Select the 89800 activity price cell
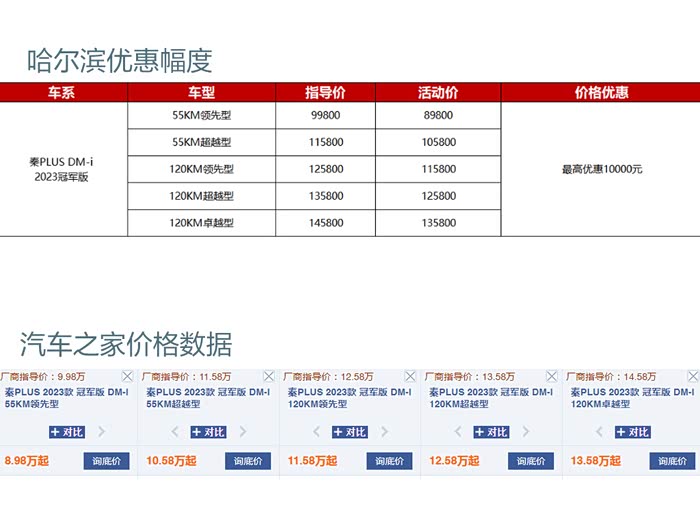This screenshot has width=700, height=525. click(438, 116)
